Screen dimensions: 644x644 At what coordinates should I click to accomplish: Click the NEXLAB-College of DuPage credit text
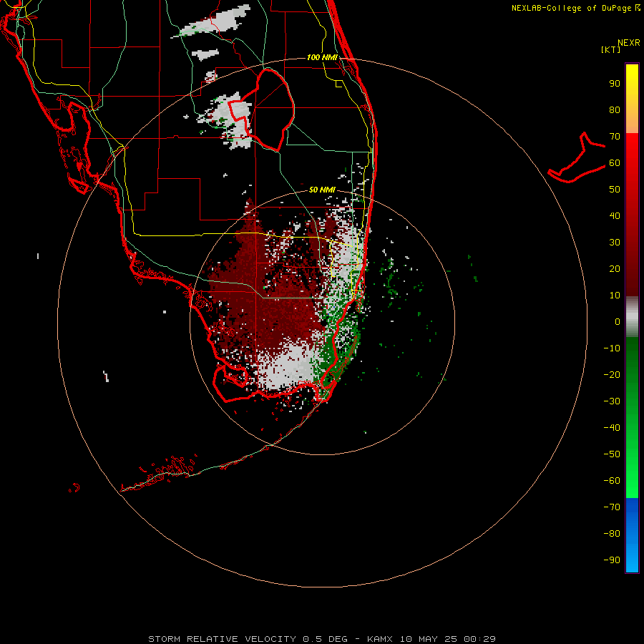coord(572,8)
